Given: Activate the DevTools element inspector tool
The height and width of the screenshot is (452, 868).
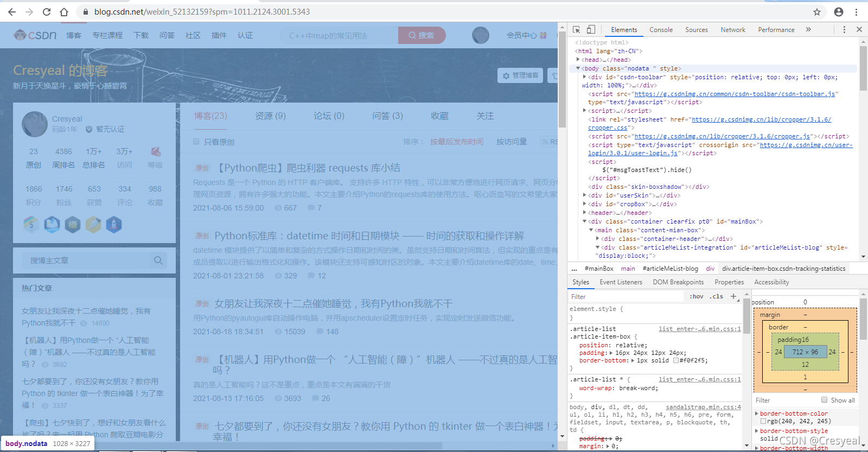Looking at the screenshot, I should [576, 29].
